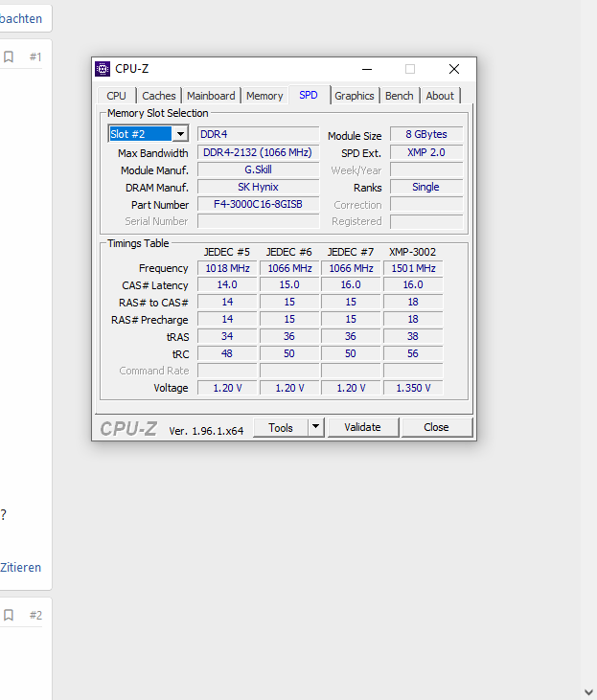Click the scroll down arrow of page scrollbar
This screenshot has height=700, width=597.
[x=588, y=692]
